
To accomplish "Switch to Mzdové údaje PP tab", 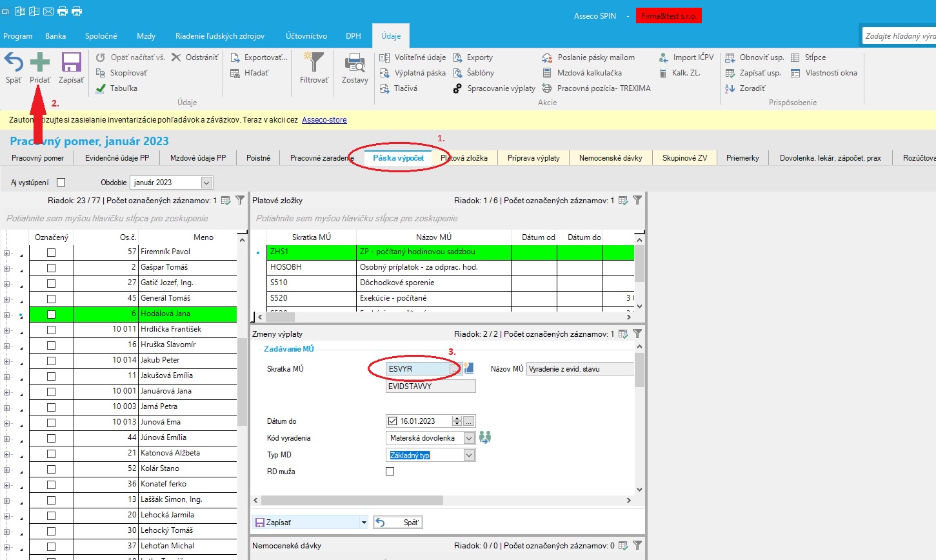I will click(x=198, y=158).
